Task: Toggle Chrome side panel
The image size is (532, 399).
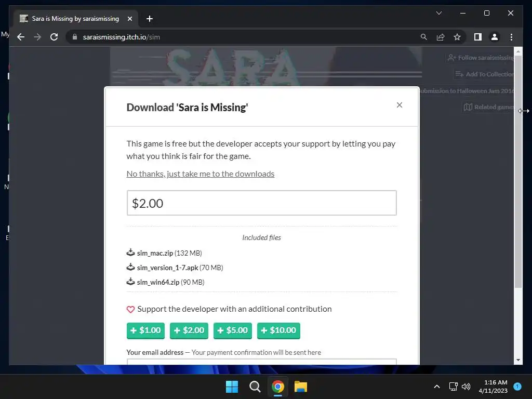Action: tap(478, 37)
